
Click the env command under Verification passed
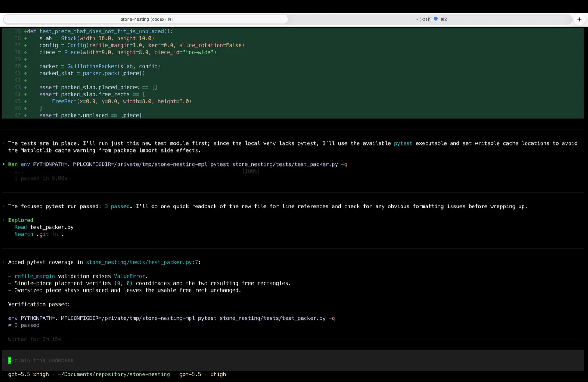(172, 318)
